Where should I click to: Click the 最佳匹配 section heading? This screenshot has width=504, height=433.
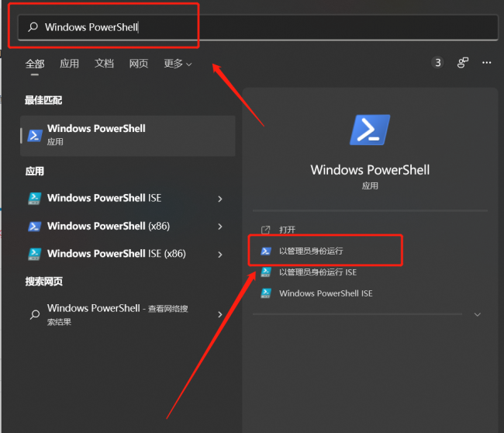point(43,100)
